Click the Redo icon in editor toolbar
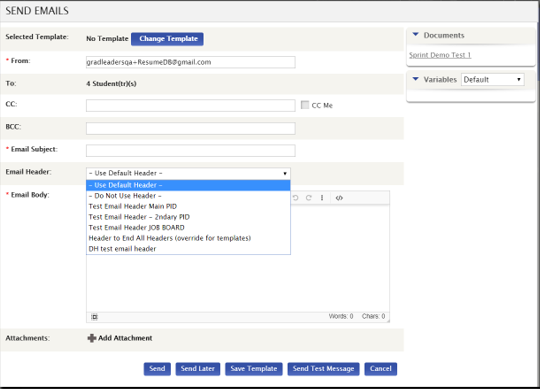 pos(309,198)
